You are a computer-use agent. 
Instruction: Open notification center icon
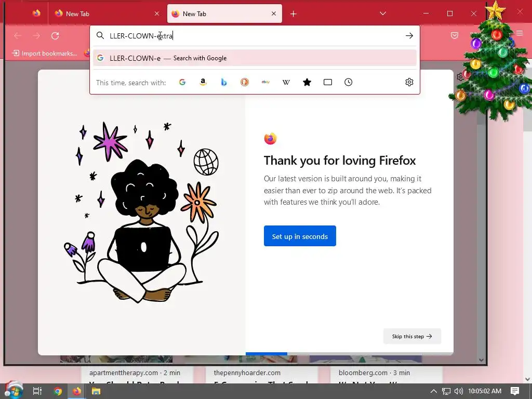click(515, 391)
